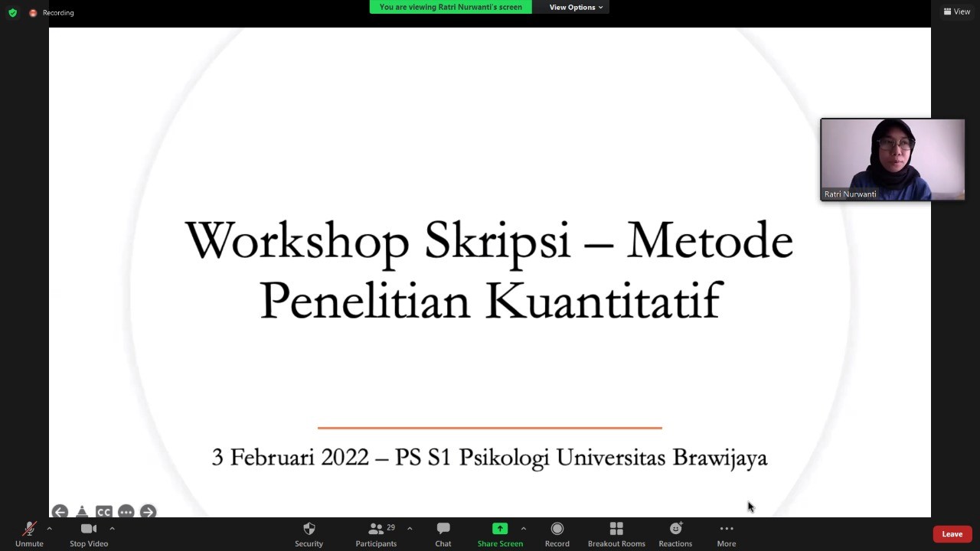Check the green encryption shield icon
The width and height of the screenshot is (980, 551).
pos(12,12)
